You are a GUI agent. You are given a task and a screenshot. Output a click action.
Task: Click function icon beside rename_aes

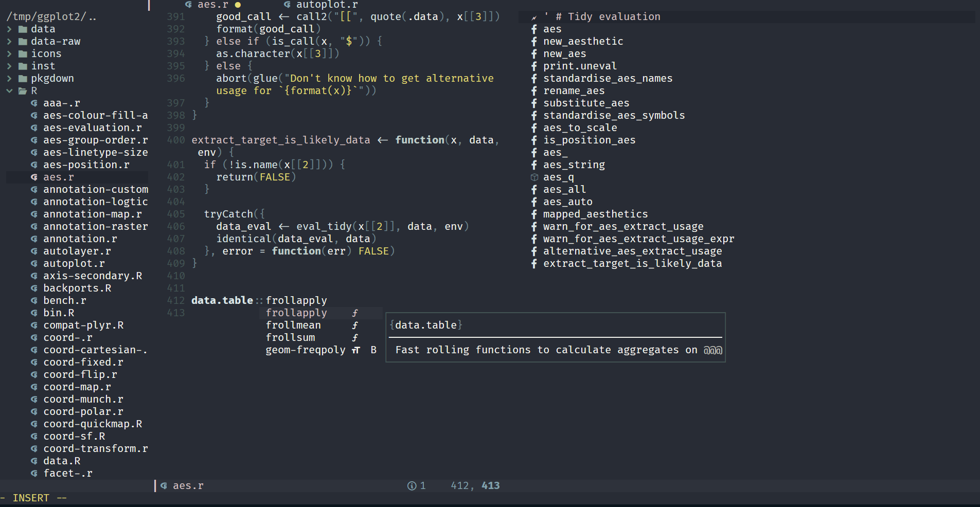(x=534, y=91)
